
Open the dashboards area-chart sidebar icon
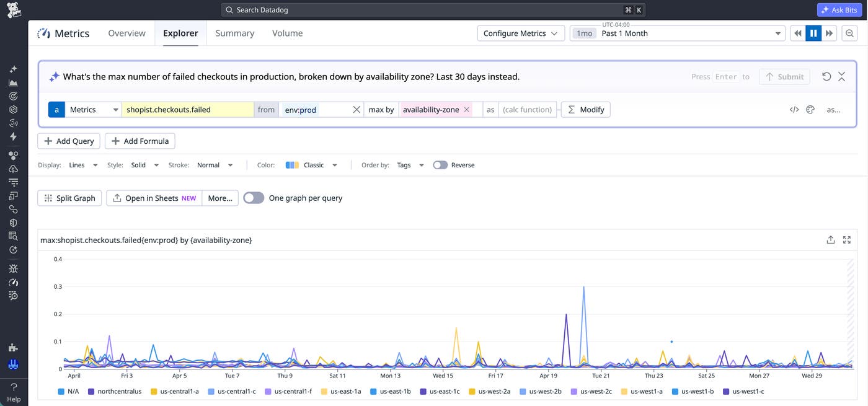(x=14, y=83)
